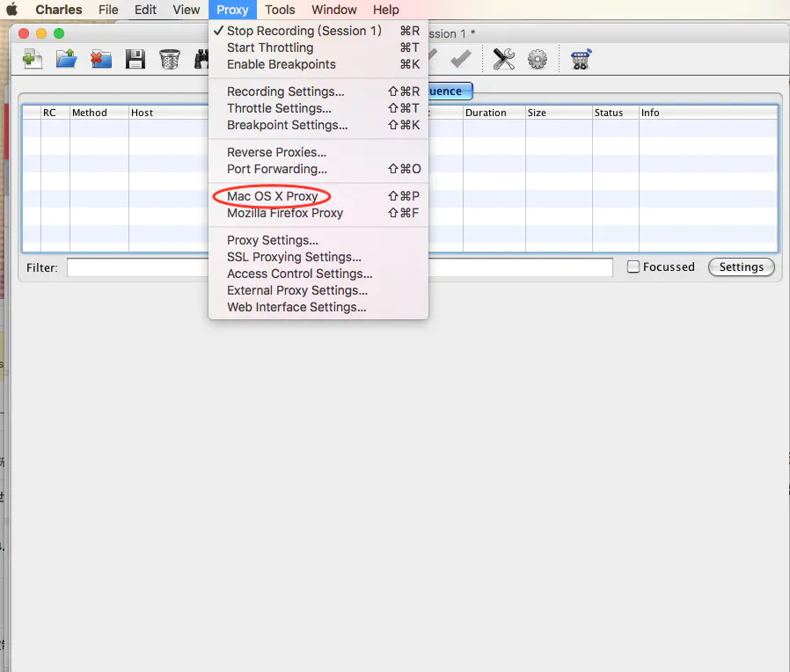The height and width of the screenshot is (672, 790).
Task: Maximize the window with the green button
Action: [x=59, y=33]
